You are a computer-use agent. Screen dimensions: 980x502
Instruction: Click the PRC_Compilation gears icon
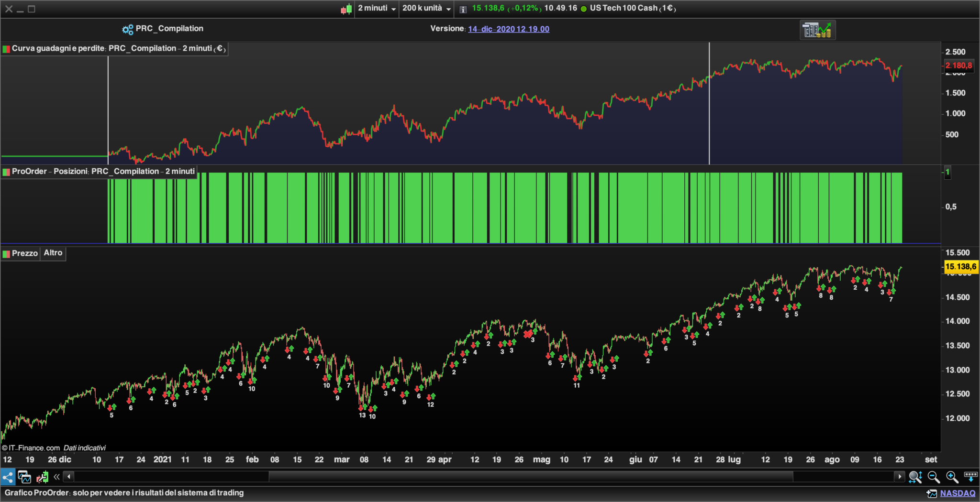click(127, 30)
